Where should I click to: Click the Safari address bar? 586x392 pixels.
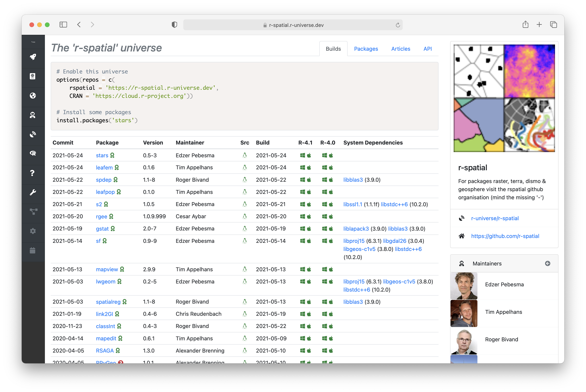[293, 25]
